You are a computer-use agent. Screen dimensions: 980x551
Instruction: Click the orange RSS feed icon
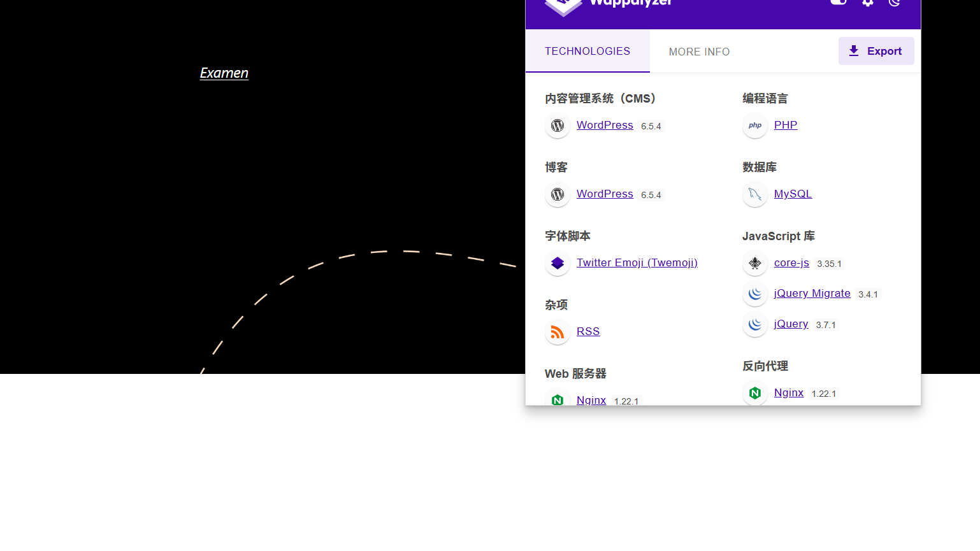[x=558, y=332]
